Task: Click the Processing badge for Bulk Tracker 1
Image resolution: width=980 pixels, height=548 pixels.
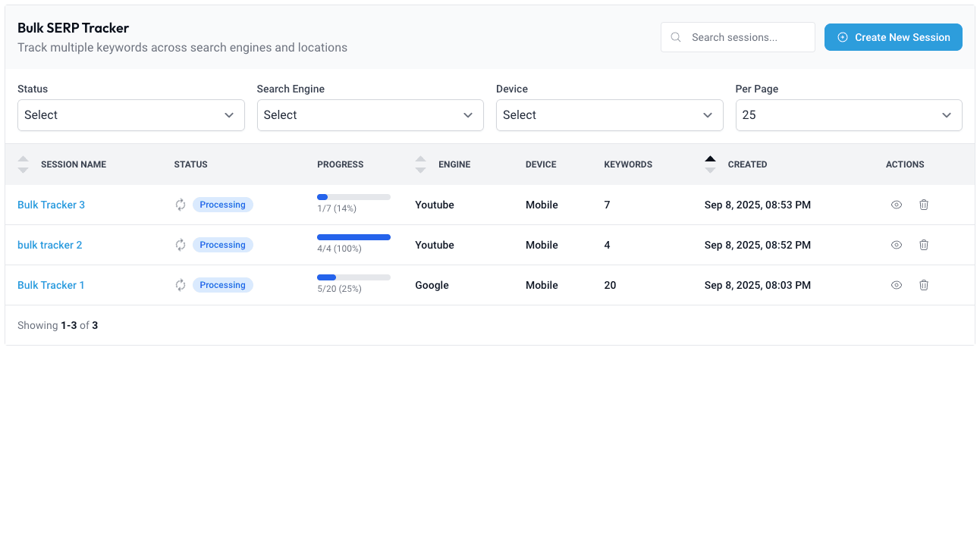Action: [x=223, y=285]
